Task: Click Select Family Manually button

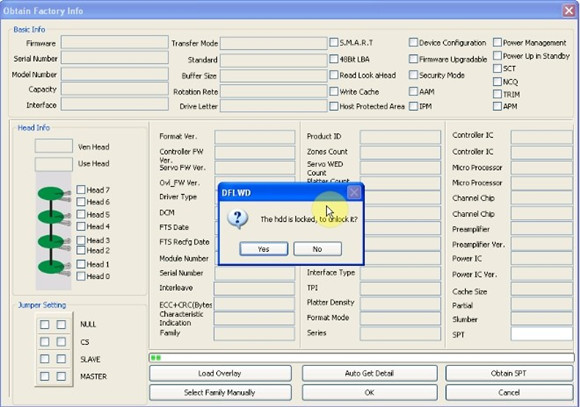Action: point(220,393)
